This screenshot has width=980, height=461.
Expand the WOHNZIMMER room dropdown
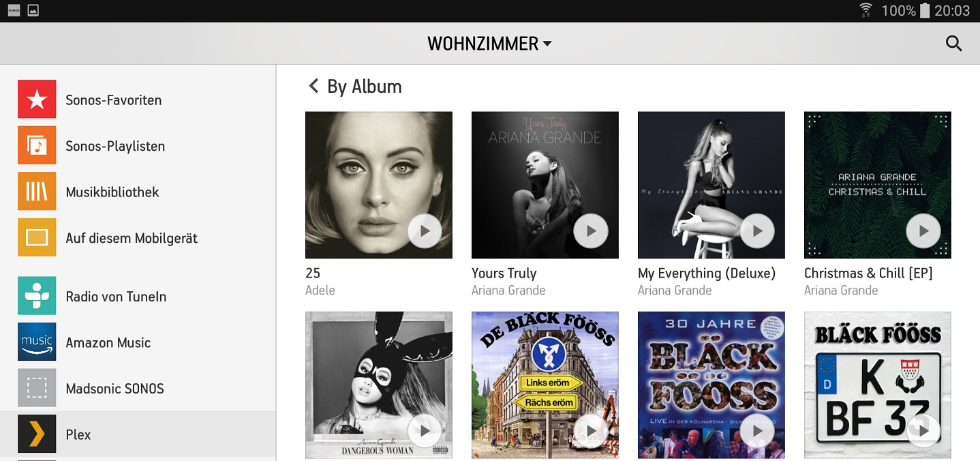coord(489,44)
